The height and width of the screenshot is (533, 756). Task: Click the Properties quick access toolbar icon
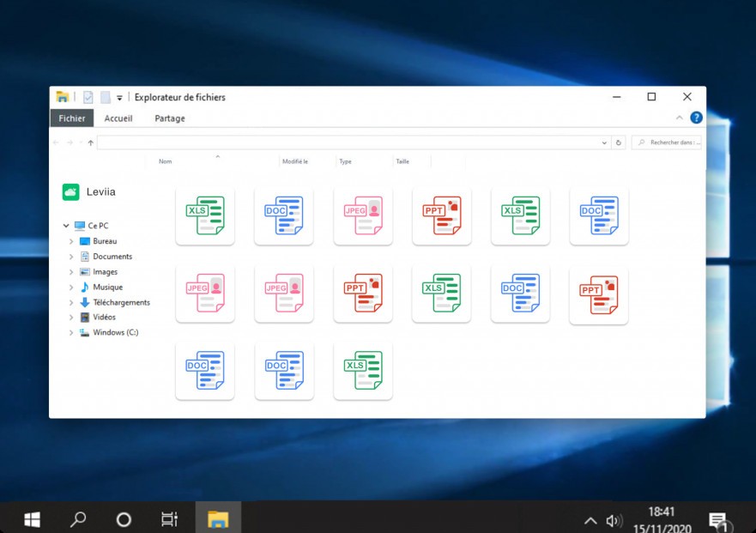point(88,98)
